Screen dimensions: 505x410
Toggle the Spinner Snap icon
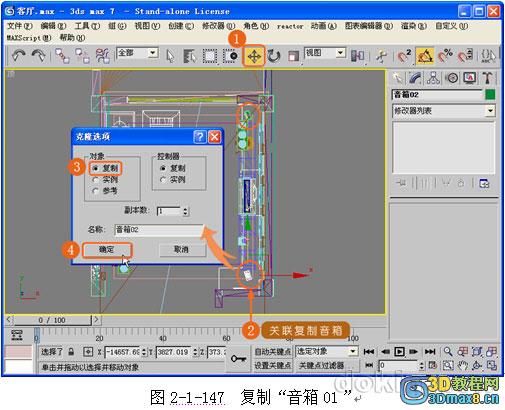click(465, 56)
